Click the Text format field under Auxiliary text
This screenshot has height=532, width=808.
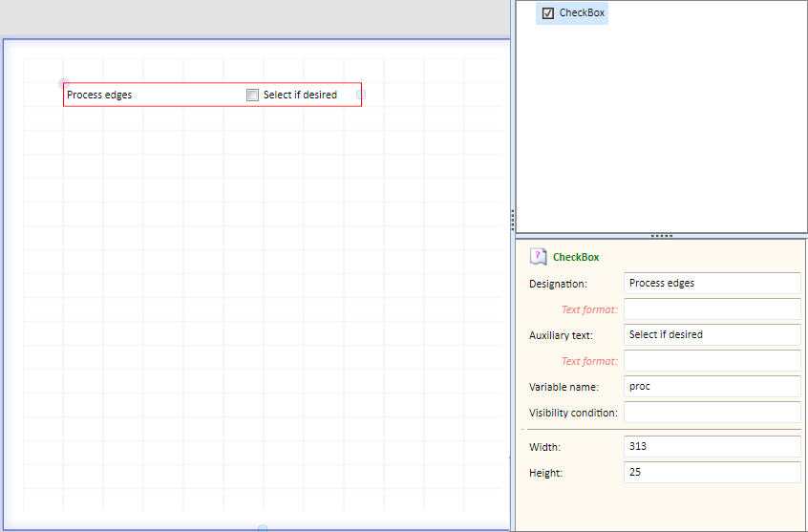coord(712,361)
